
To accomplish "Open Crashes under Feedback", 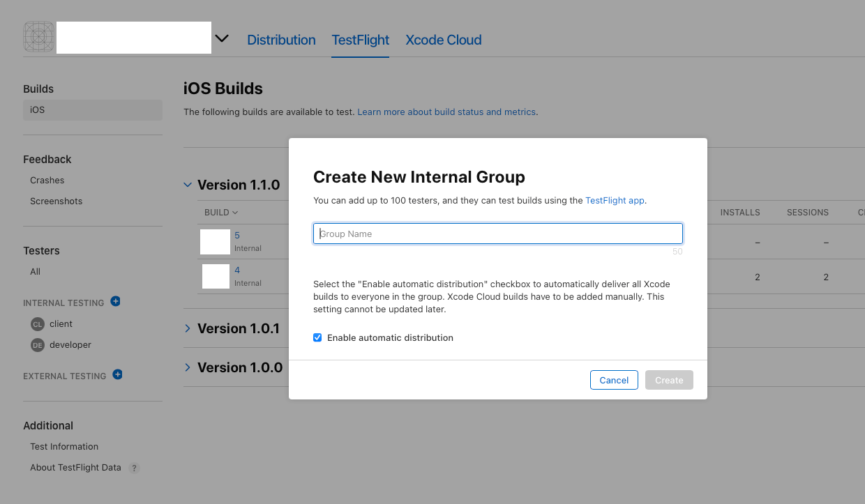I will 47,181.
